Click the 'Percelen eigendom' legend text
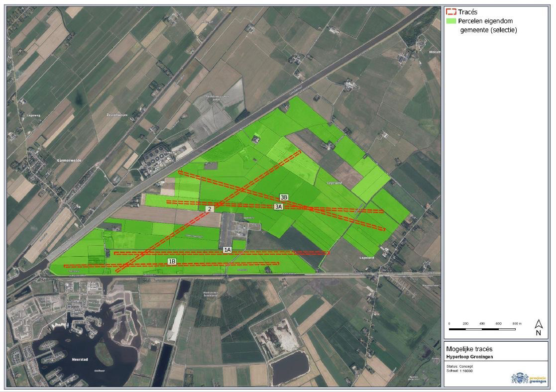The image size is (556, 392). pos(485,21)
